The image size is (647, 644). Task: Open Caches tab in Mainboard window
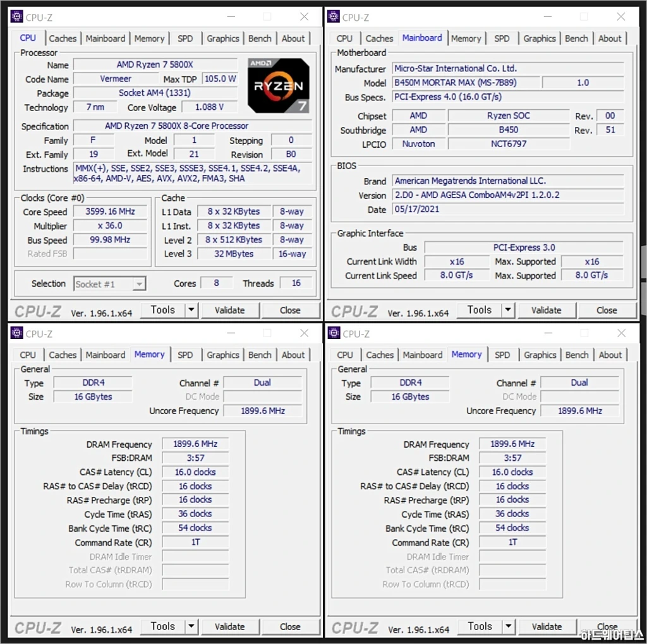(379, 39)
